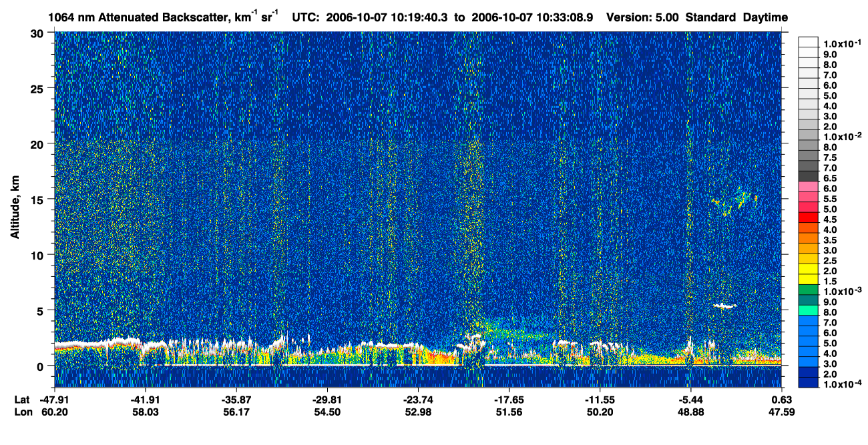This screenshot has width=868, height=445.
Task: Select the mint green swatch in the color scale
Action: (809, 310)
